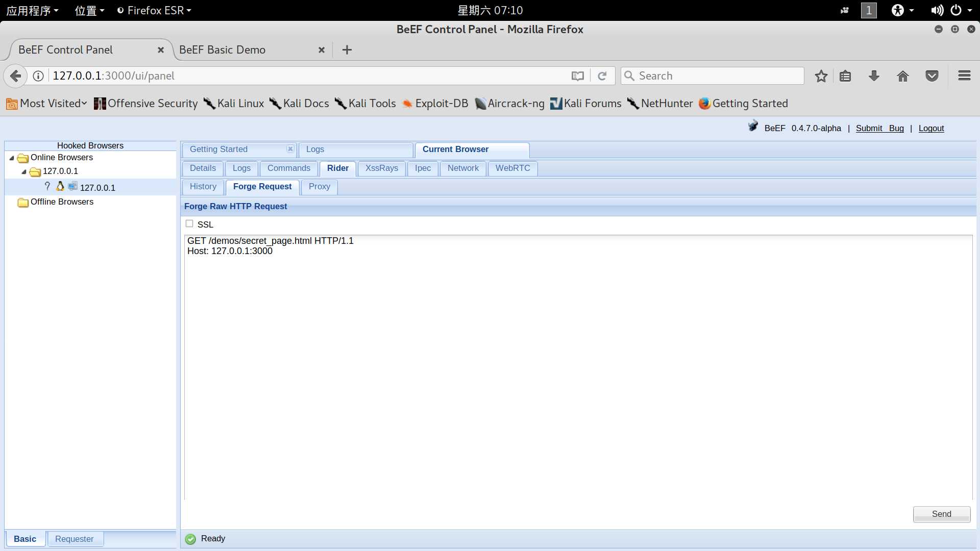The image size is (980, 551).
Task: Open the browser-level Logs tab
Action: (x=241, y=168)
